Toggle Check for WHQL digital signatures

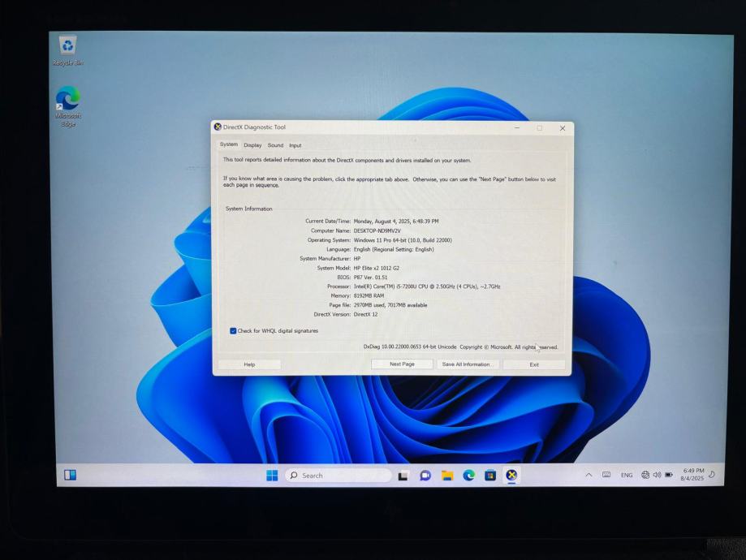tap(233, 330)
